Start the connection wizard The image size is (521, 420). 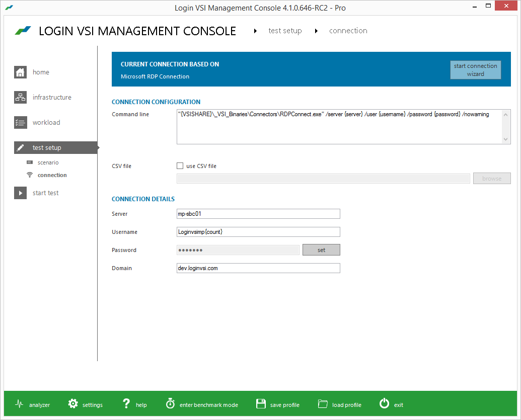(476, 70)
